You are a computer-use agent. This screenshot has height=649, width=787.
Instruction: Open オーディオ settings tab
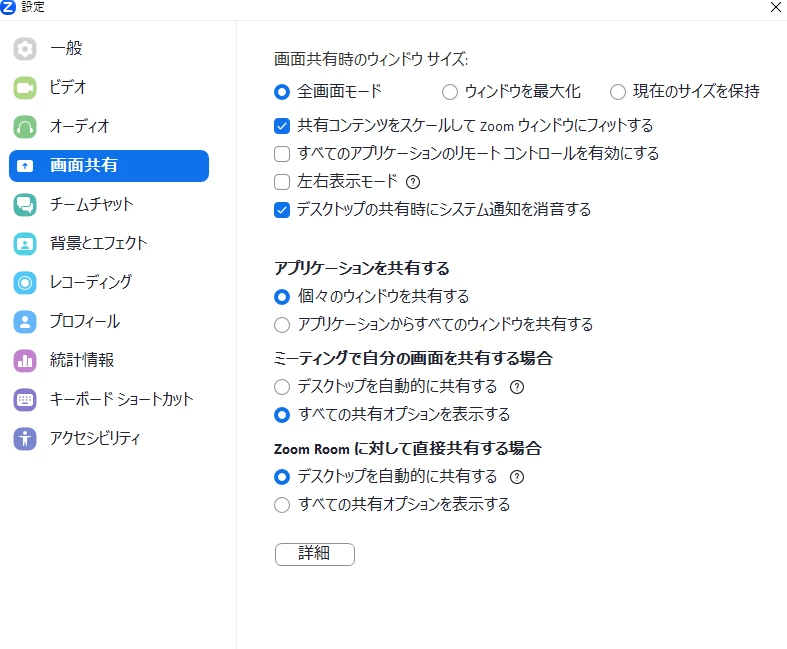point(109,126)
